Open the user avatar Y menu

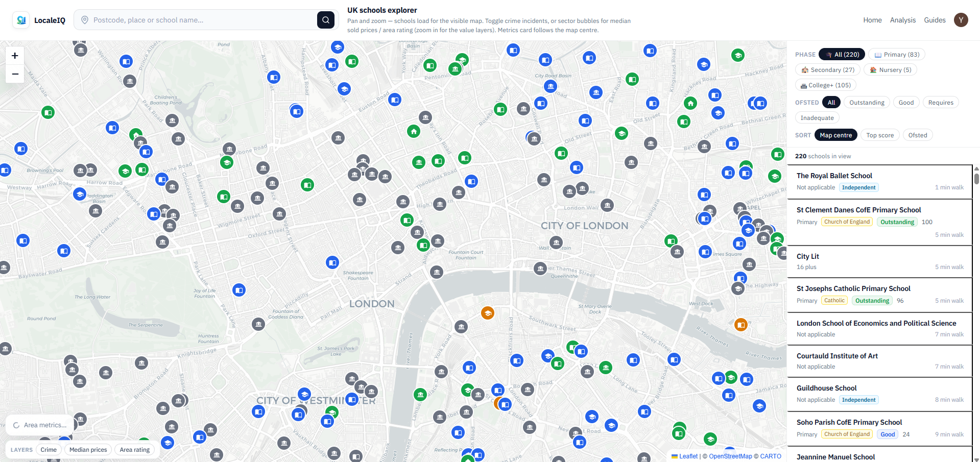tap(961, 20)
